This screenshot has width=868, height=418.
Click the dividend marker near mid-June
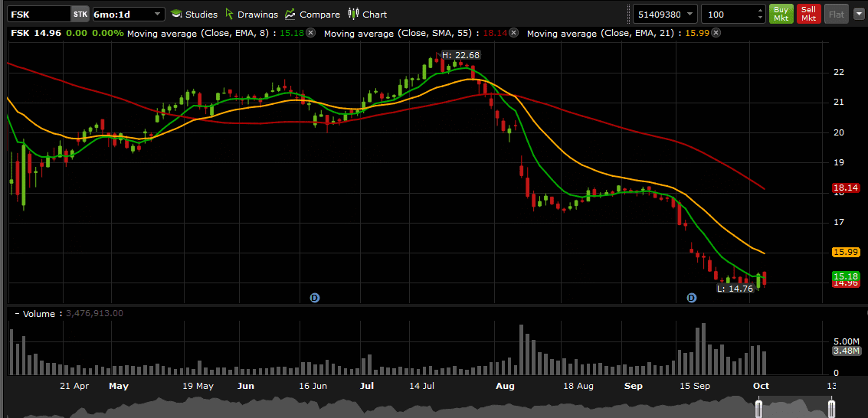click(314, 297)
